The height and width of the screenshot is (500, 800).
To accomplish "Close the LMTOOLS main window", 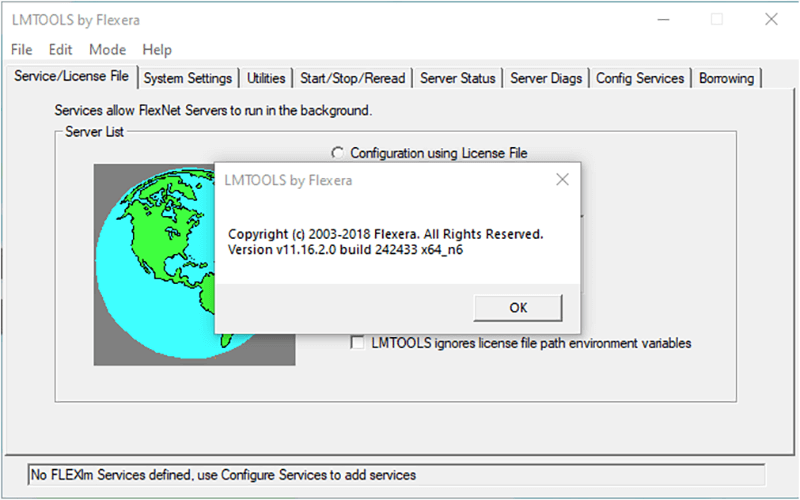I will click(x=770, y=19).
